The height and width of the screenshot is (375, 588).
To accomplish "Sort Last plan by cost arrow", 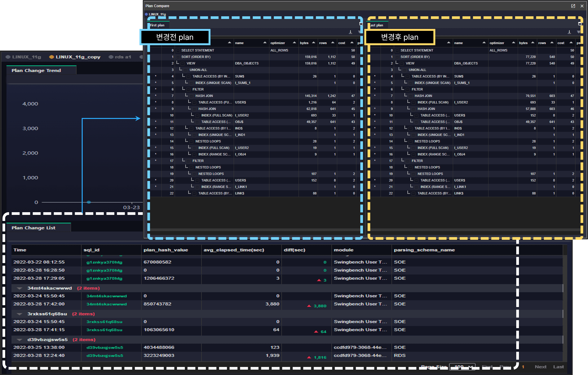I will 571,43.
